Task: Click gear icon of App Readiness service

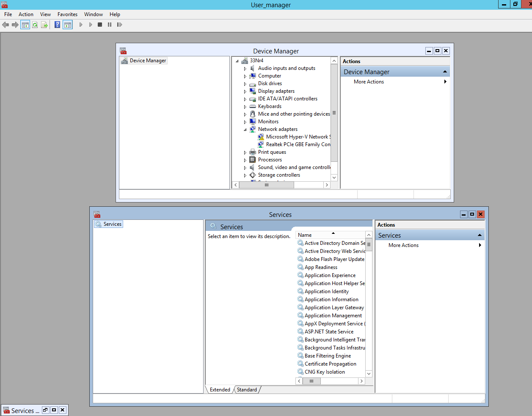Action: pyautogui.click(x=300, y=267)
